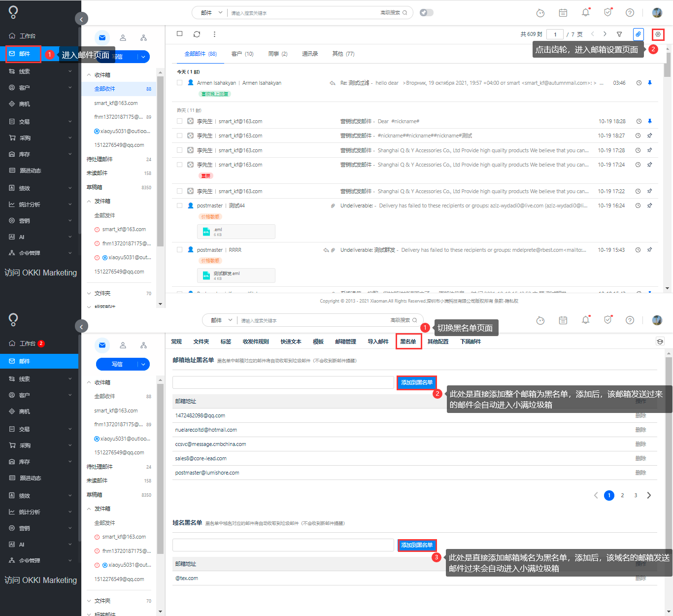Viewport: 673px width, 616px height.
Task: Delete @tex.com from the domain blacklist
Action: click(x=640, y=578)
